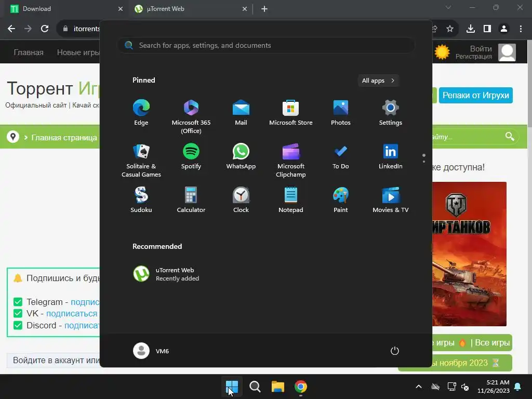Viewport: 532px width, 399px height.
Task: Open Chrome profile menu
Action: point(504,29)
